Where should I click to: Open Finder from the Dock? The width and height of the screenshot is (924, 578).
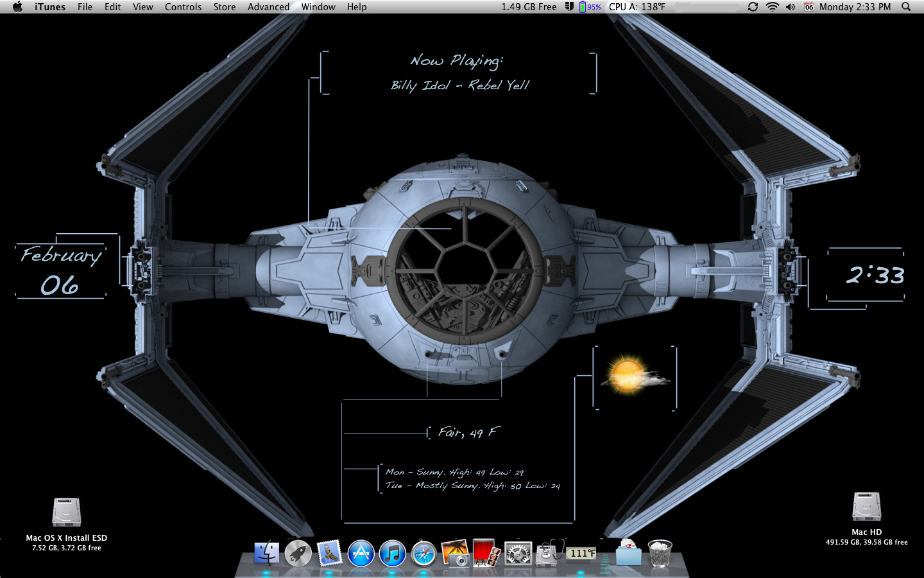[266, 553]
